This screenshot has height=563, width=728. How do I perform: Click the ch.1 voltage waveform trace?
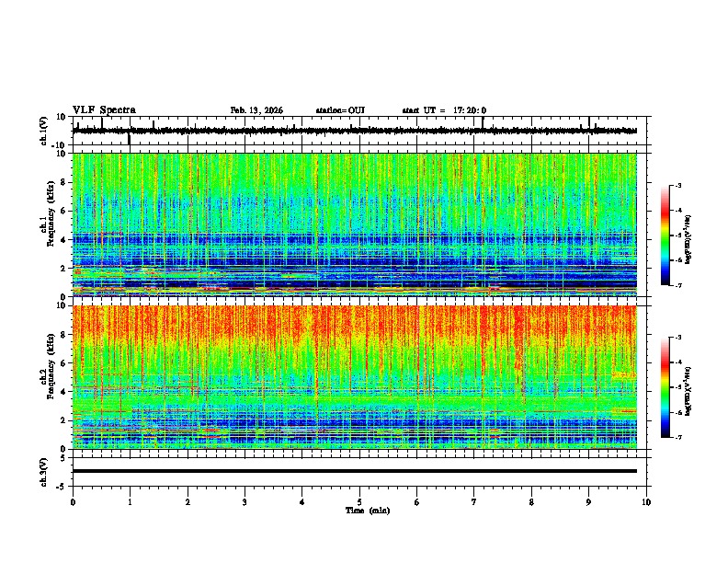click(x=354, y=131)
